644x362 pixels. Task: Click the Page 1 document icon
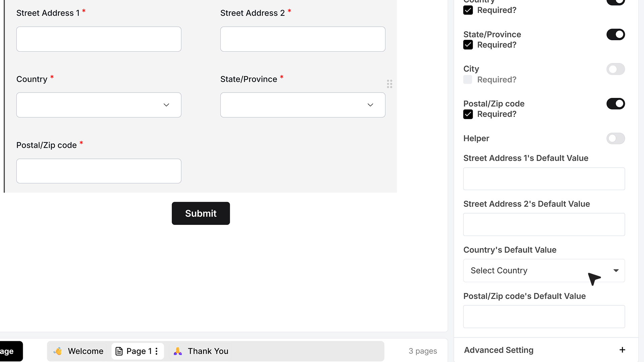tap(119, 351)
